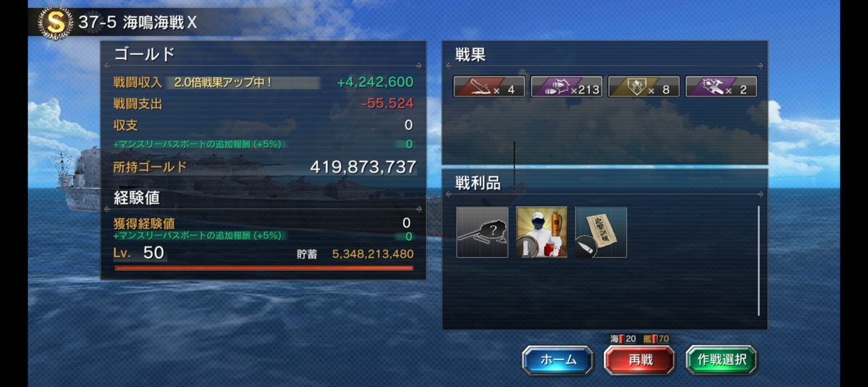Select the fire damage x8 badge
This screenshot has width=868, height=387.
coord(644,87)
